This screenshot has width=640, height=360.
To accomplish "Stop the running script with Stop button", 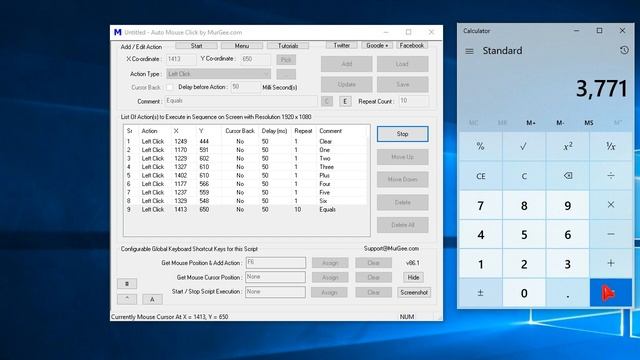I will (x=402, y=134).
